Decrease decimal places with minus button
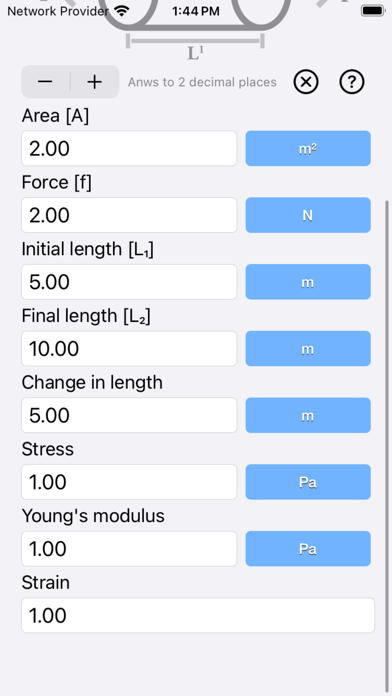The image size is (392, 696). click(45, 82)
